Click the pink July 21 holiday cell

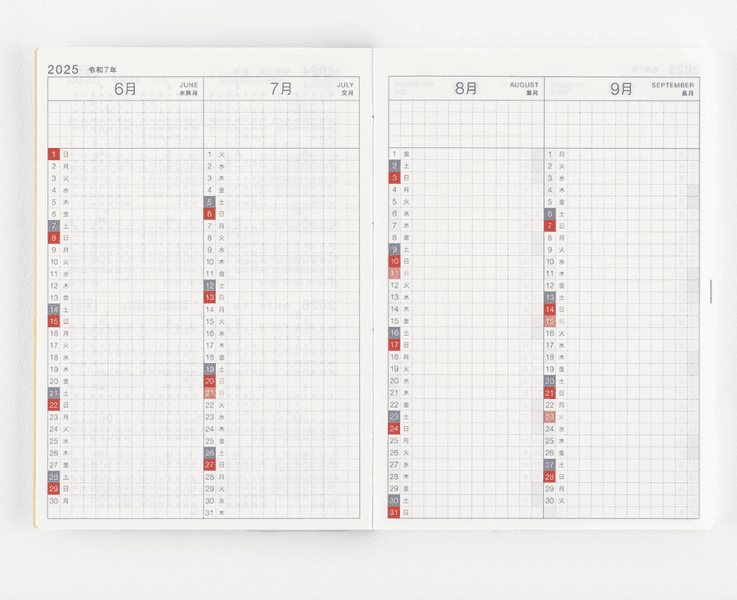[x=210, y=393]
